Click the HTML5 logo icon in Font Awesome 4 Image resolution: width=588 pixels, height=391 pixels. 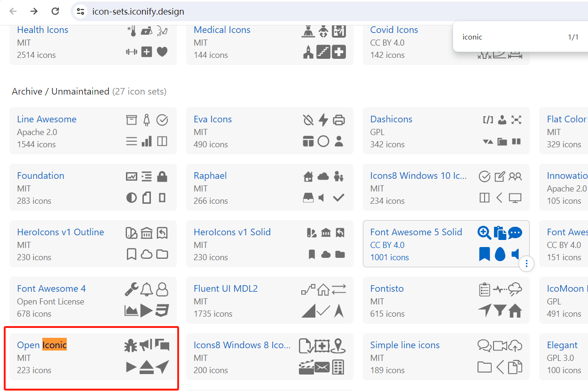[x=162, y=311]
